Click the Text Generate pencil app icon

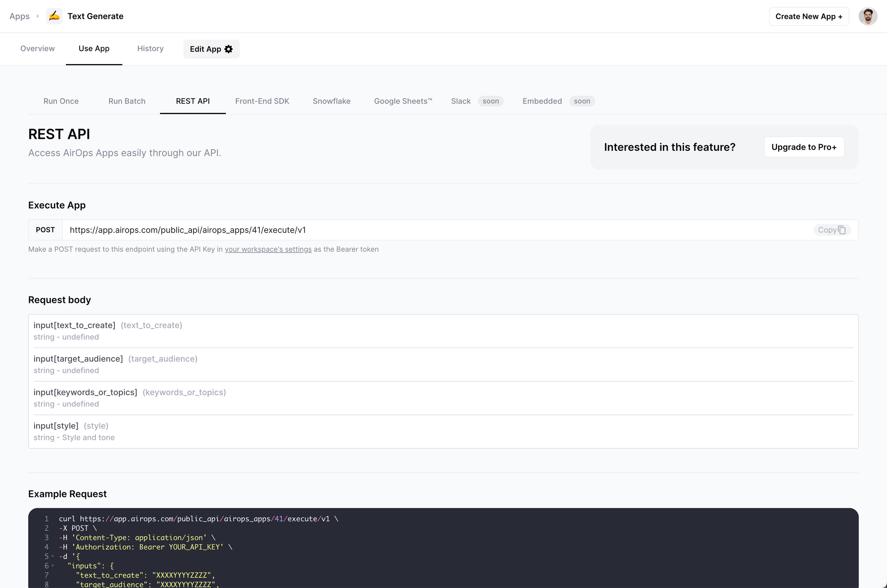[x=54, y=16]
